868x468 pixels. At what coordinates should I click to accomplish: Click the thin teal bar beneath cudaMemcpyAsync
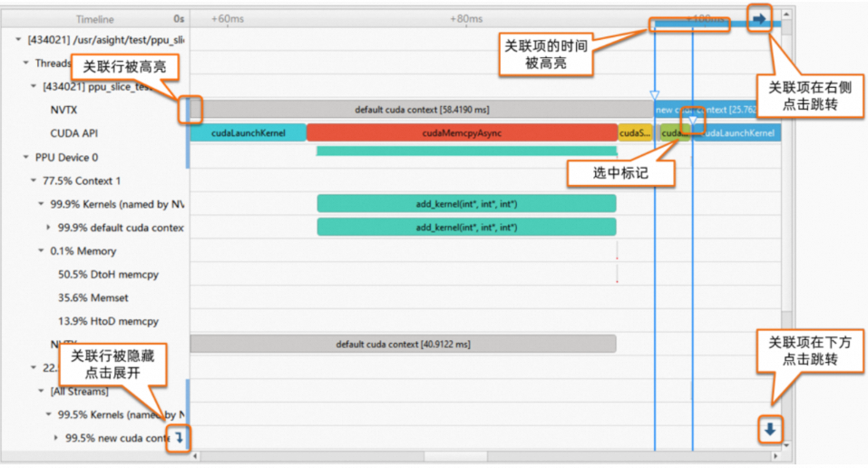click(x=467, y=151)
